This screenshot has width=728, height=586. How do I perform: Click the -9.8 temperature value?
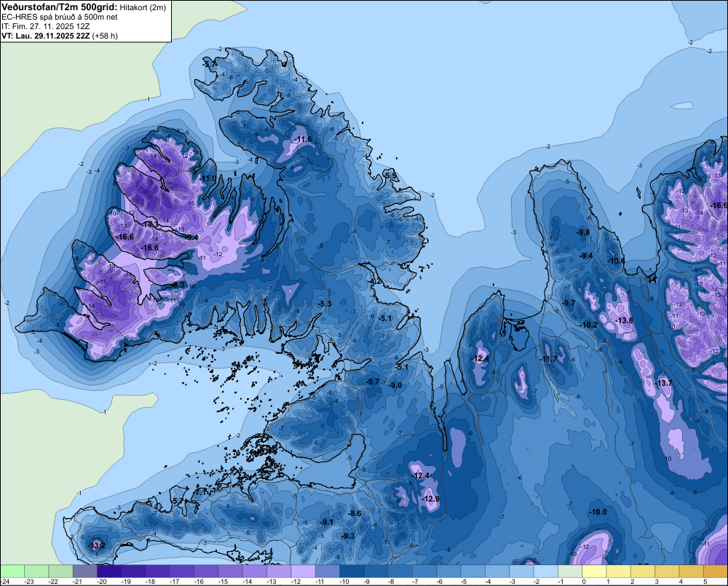[582, 232]
